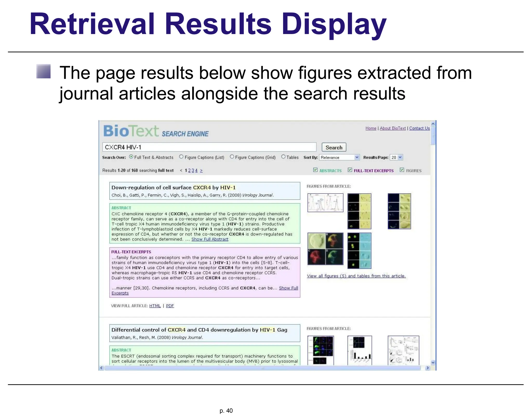Image resolution: width=532 pixels, height=420 pixels.
Task: Open the line-graph histogram figure thumbnail
Action: point(325,203)
